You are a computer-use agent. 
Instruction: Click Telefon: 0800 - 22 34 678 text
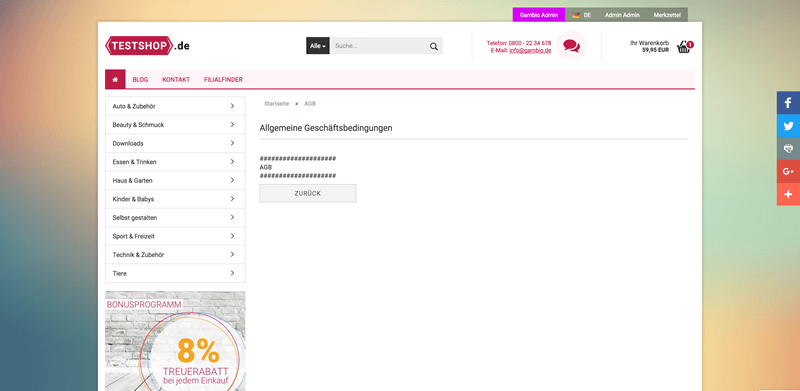pyautogui.click(x=519, y=43)
